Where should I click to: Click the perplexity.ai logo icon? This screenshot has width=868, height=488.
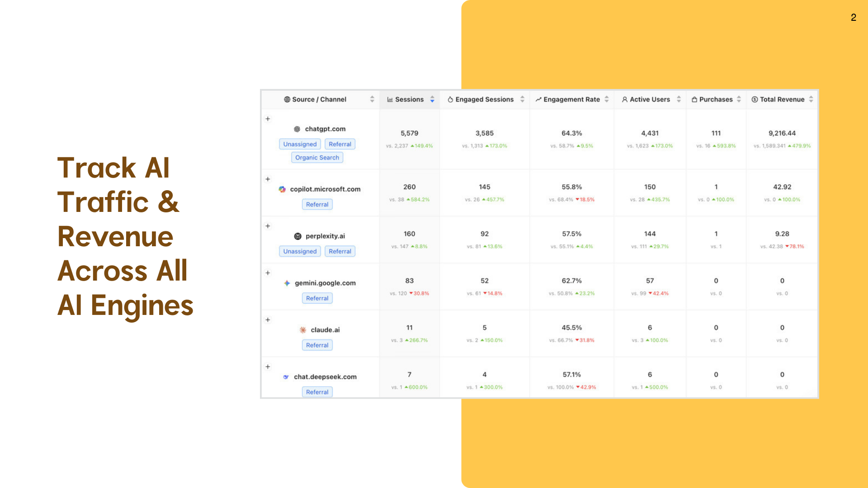pyautogui.click(x=297, y=236)
